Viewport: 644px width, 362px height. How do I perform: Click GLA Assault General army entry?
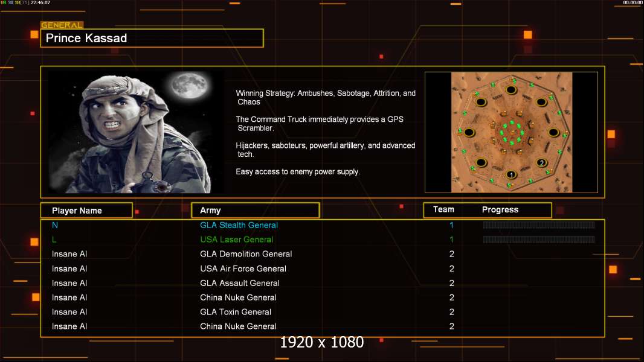240,283
